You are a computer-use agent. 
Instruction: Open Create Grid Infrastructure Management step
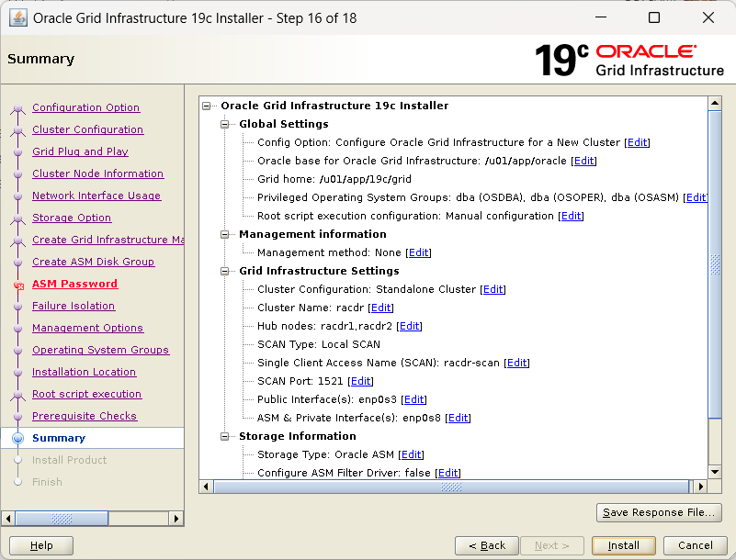[108, 240]
